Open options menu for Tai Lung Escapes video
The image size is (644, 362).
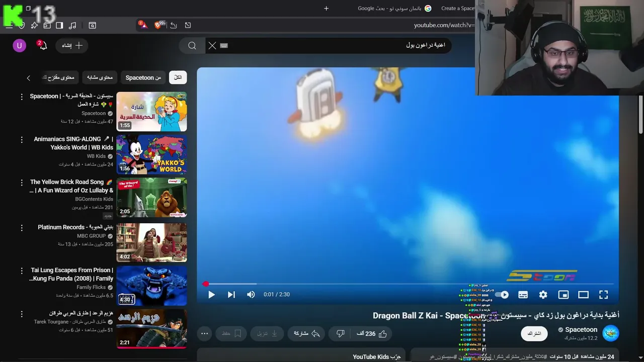(x=22, y=271)
